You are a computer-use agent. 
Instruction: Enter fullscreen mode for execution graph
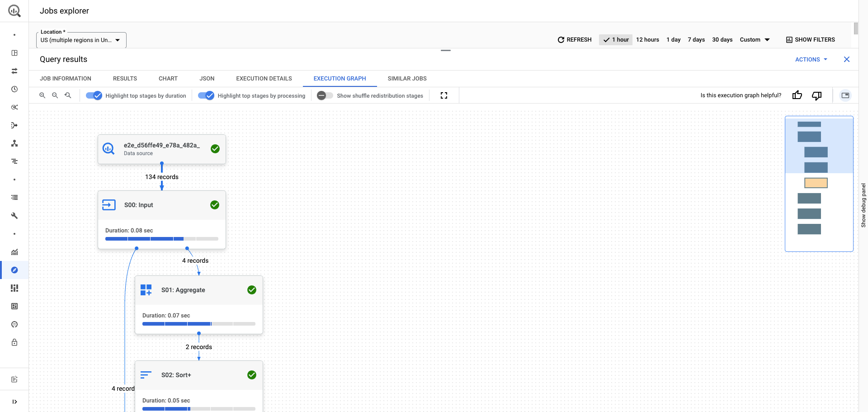tap(443, 95)
